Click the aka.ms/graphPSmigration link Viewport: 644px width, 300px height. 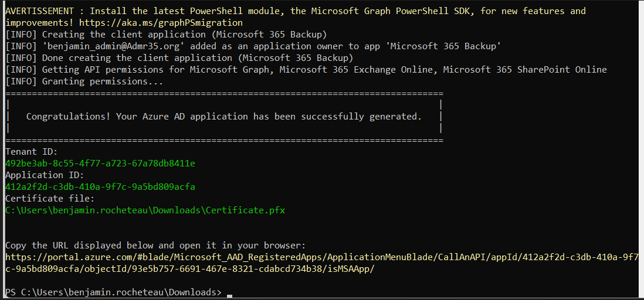pyautogui.click(x=161, y=23)
